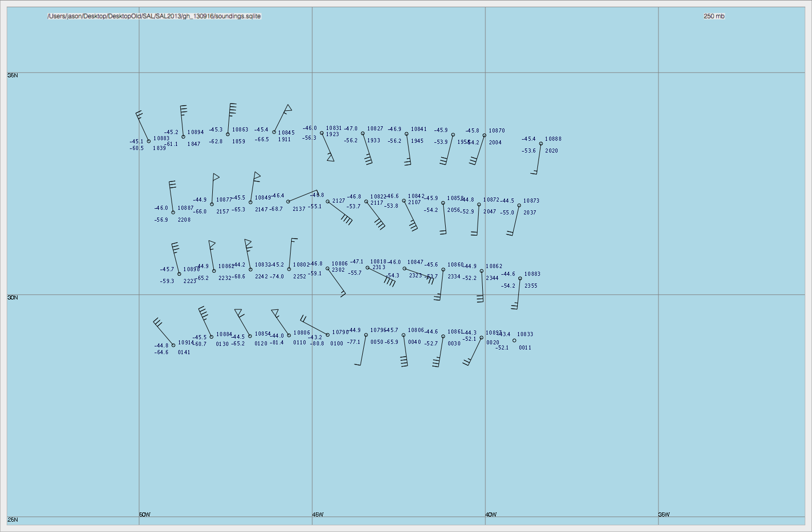Select the height value 10833

526,335
